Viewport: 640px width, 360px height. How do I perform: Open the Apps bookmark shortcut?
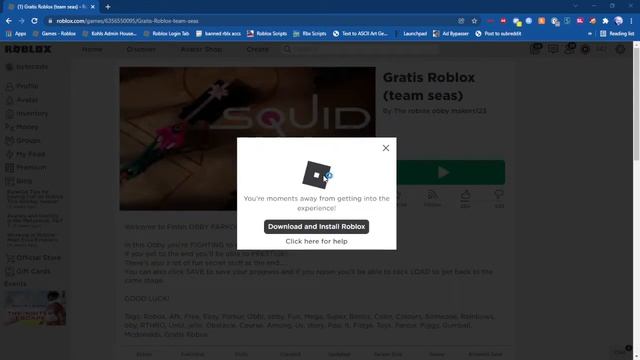point(16,33)
